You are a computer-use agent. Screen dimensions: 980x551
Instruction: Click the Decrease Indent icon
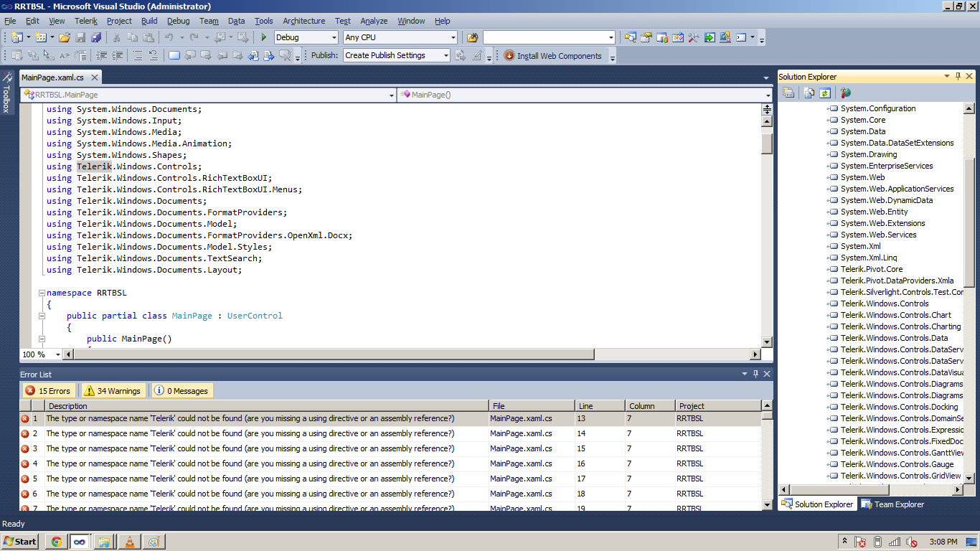point(101,55)
